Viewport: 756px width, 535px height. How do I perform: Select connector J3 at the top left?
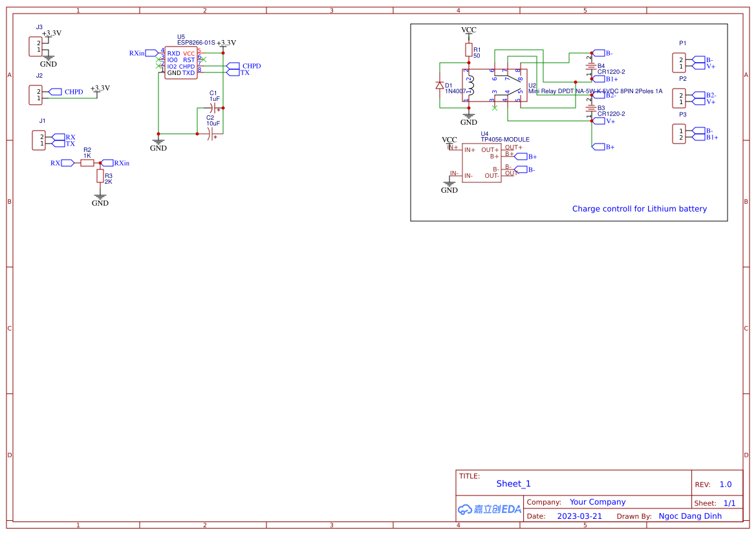37,46
